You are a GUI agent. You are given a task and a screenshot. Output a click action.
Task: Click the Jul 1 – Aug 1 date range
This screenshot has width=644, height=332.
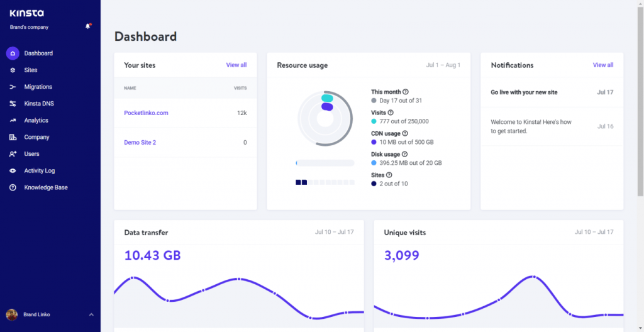click(443, 65)
